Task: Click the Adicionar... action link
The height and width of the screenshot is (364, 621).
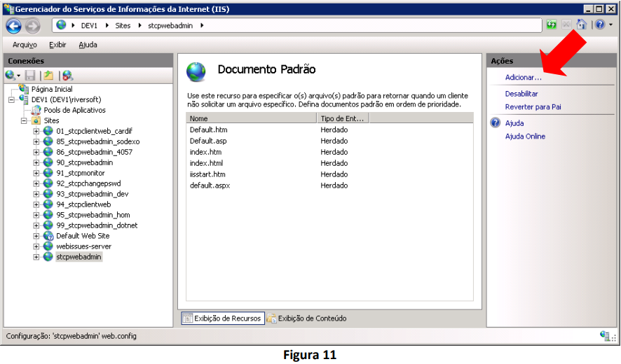Action: pyautogui.click(x=523, y=78)
